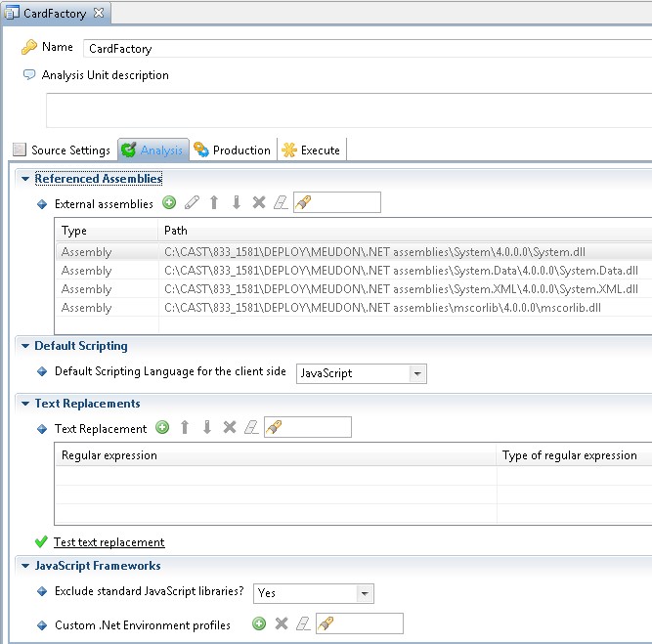Click the Test text replacement link
Image resolution: width=652 pixels, height=644 pixels.
coord(109,542)
